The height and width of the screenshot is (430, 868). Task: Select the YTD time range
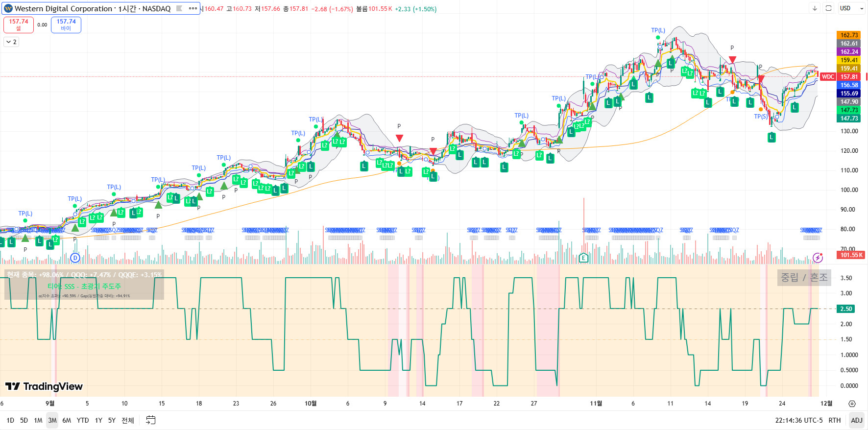(x=83, y=420)
